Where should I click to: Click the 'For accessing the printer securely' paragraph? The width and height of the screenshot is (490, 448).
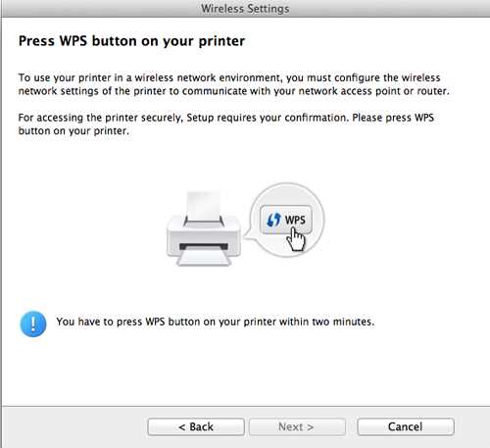tap(226, 124)
